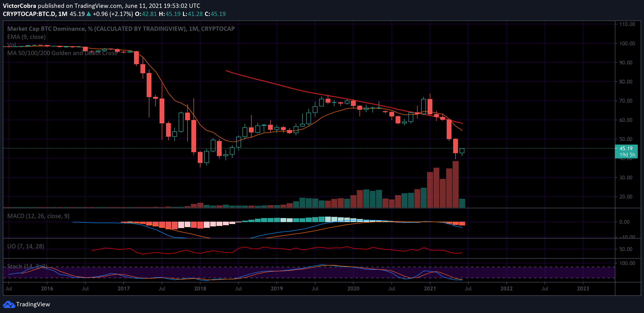Screen dimensions: 644x313
Task: Click the MACD 0.00 axis label
Action: [x=624, y=222]
